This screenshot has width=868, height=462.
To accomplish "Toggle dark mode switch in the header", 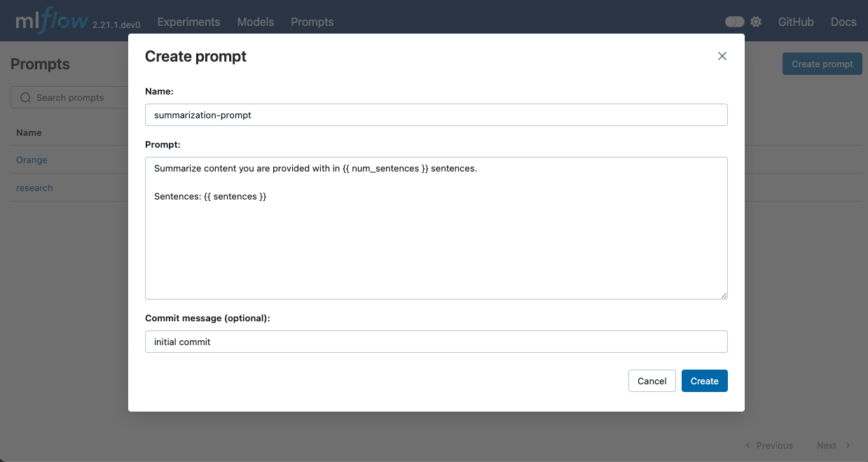I will coord(734,21).
